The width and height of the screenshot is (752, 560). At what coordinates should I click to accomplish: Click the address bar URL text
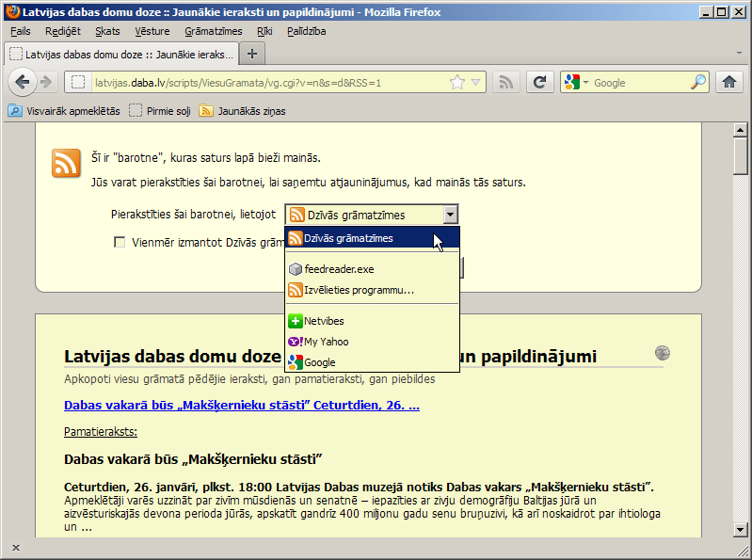click(x=238, y=83)
